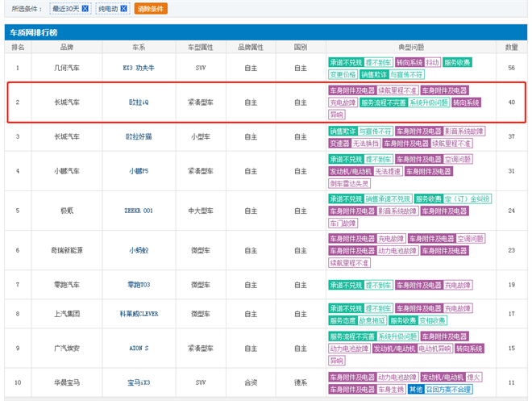The height and width of the screenshot is (401, 532).
Task: Click the 排名 column header
Action: click(18, 47)
